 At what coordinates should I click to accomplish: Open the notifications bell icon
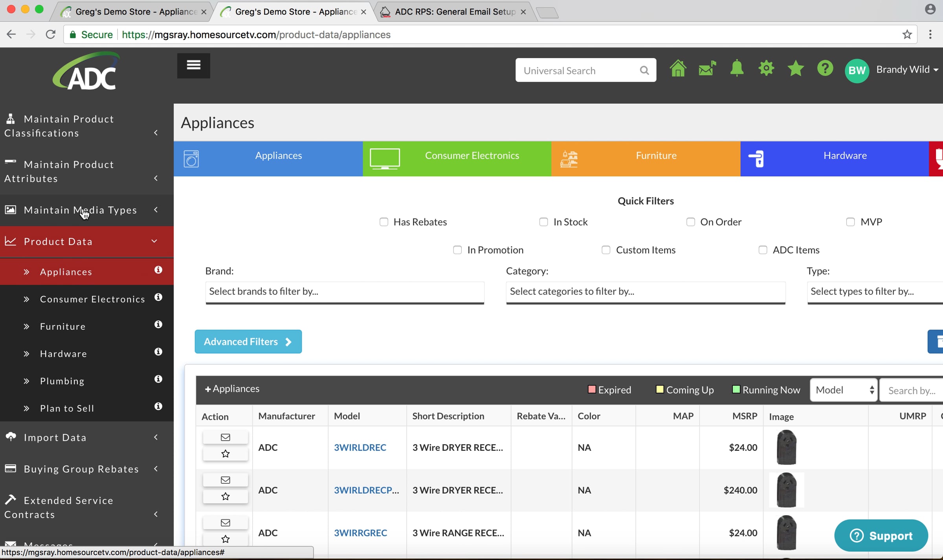pos(737,69)
